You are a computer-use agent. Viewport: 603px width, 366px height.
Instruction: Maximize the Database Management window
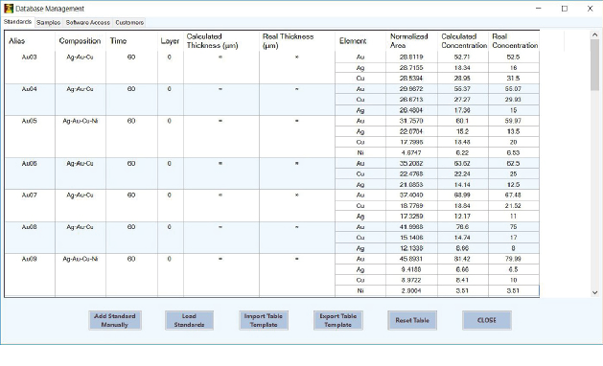565,8
